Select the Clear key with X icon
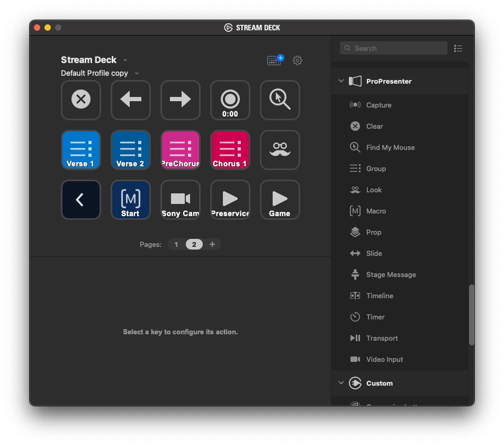 point(81,100)
